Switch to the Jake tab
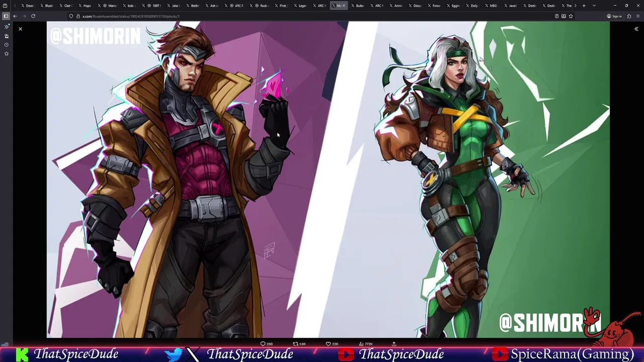 [173, 6]
